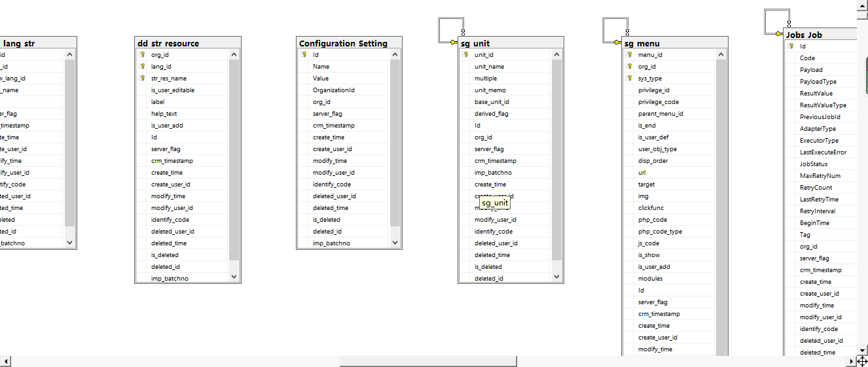Select the base_unit_id column in sg_unit
Viewport: 868px width, 367px height.
coord(505,102)
